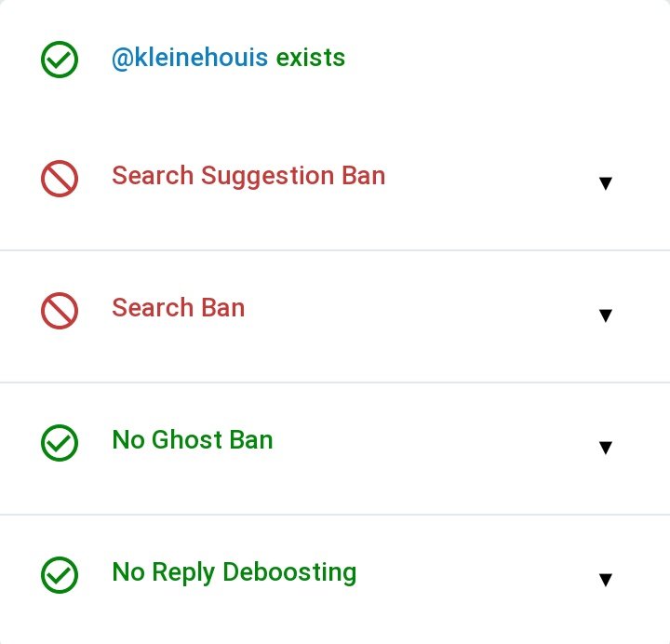Screen dimensions: 670x644
Task: Click the green checkmark beside No Ghost Ban
Action: 60,443
